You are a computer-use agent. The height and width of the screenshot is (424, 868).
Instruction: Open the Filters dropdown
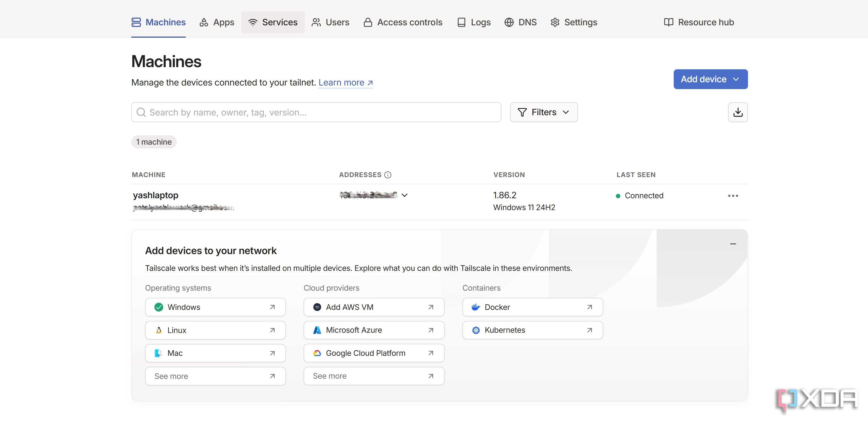pyautogui.click(x=544, y=112)
